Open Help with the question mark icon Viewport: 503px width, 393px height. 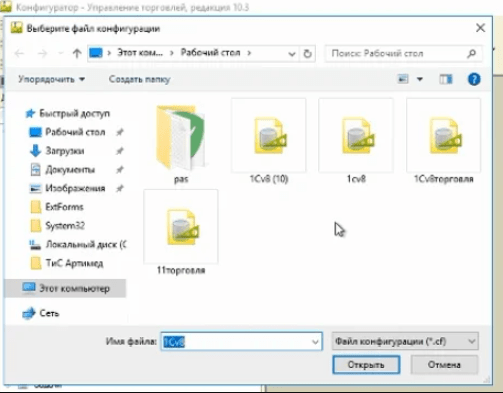coord(474,79)
